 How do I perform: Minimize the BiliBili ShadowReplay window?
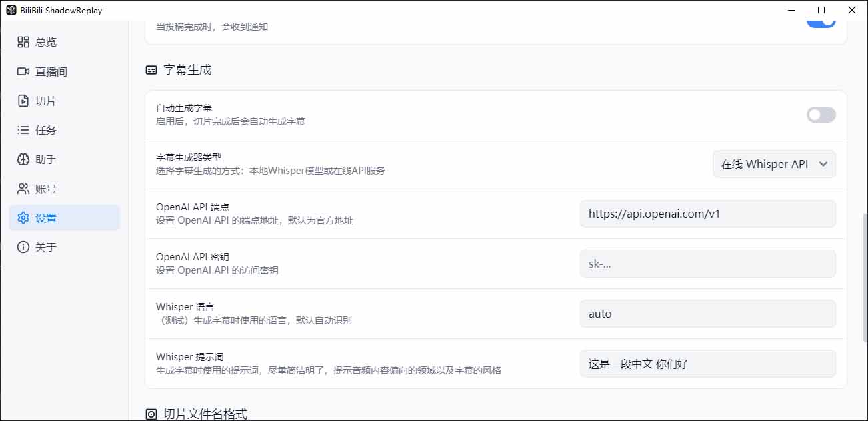coord(791,10)
